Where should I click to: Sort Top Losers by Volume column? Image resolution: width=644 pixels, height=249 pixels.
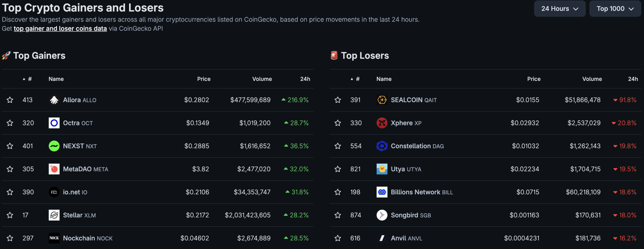592,79
